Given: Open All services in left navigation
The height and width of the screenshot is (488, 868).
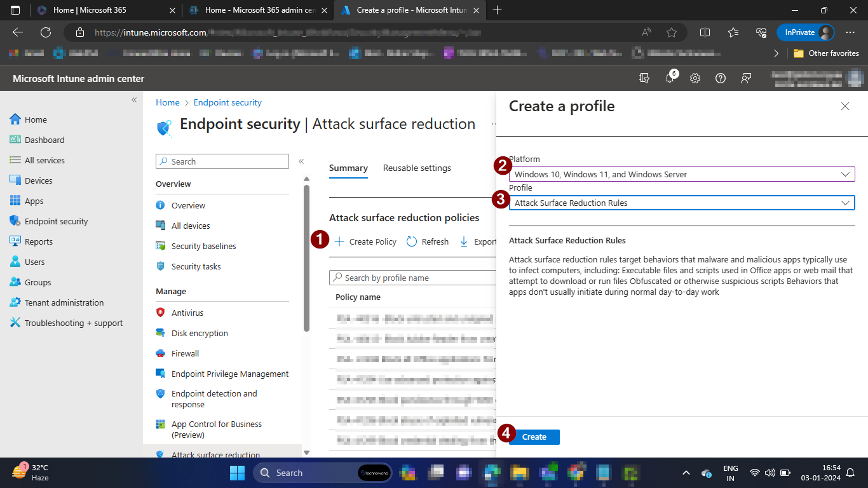Looking at the screenshot, I should [x=37, y=160].
